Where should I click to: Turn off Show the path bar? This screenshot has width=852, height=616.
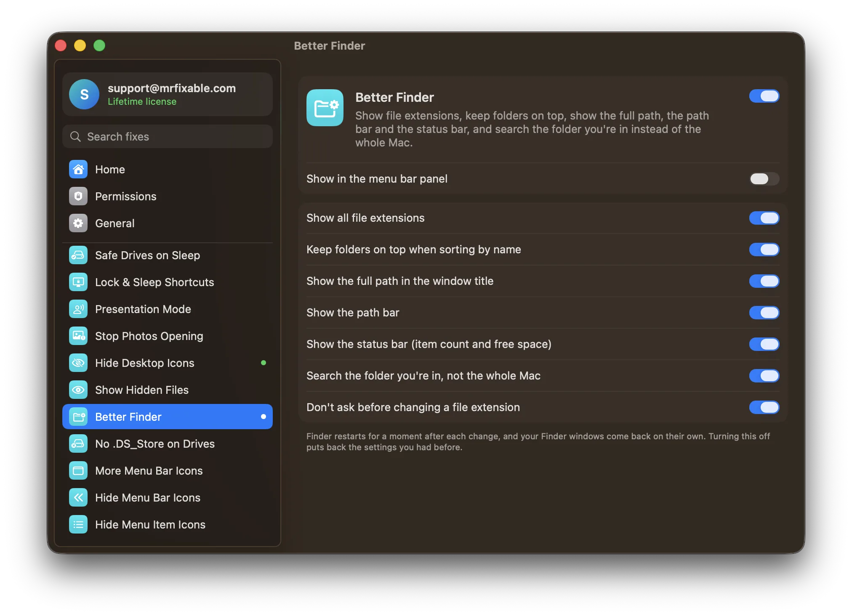[x=764, y=313]
